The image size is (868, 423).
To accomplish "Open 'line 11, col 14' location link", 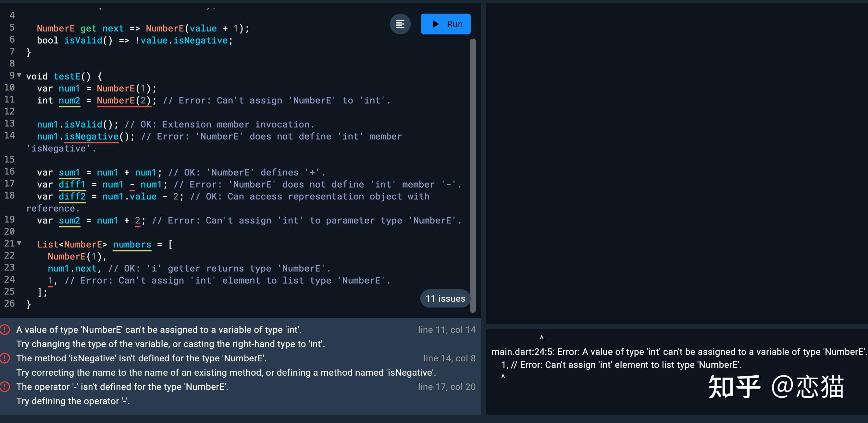I will click(447, 329).
